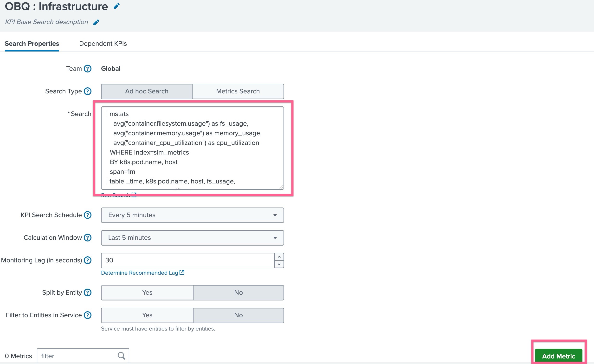
Task: Click the 0 Metrics count label
Action: click(18, 356)
